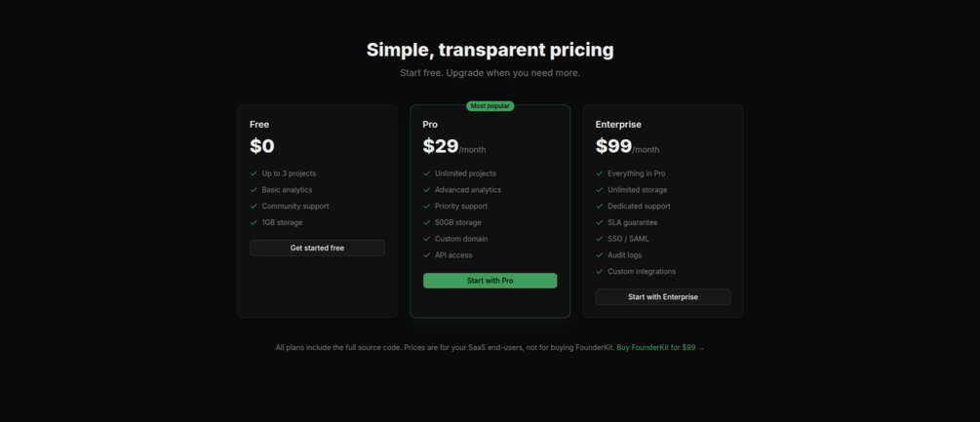Click the Simple, transparent pricing heading
The width and height of the screenshot is (980, 422).
pos(490,50)
